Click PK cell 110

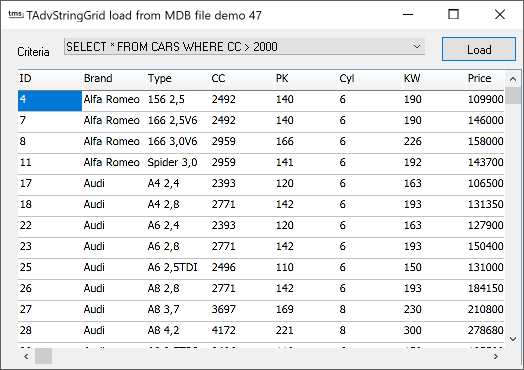(306, 269)
